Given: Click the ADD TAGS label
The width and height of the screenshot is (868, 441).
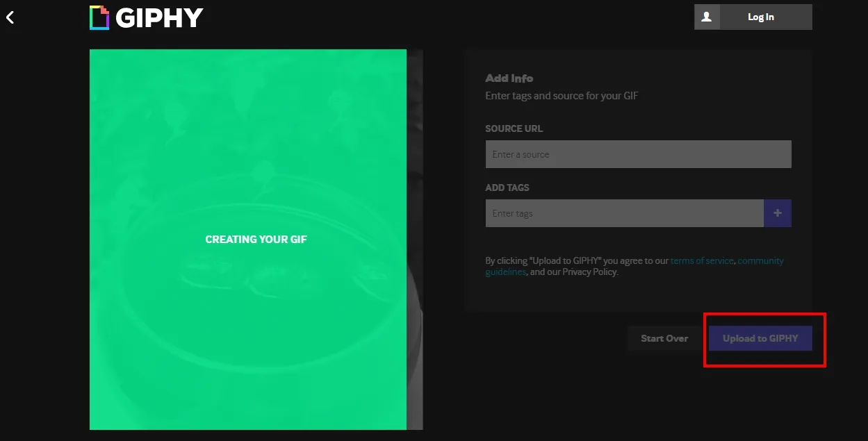Looking at the screenshot, I should (507, 188).
